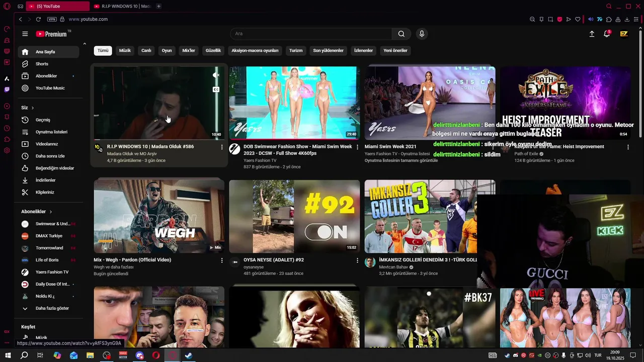Open the extensions puzzle-piece icon

click(609, 19)
